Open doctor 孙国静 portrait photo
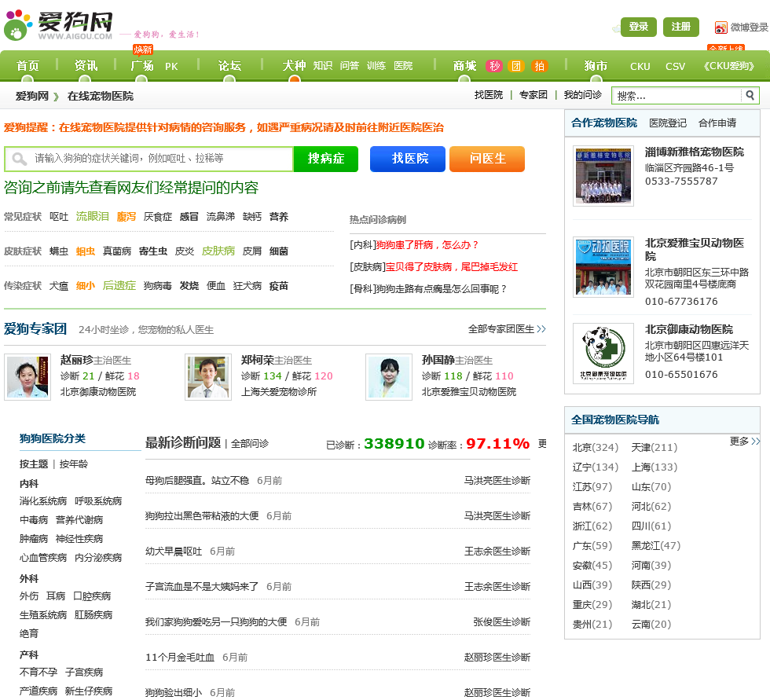Screen dimensions: 770x700 tap(389, 377)
